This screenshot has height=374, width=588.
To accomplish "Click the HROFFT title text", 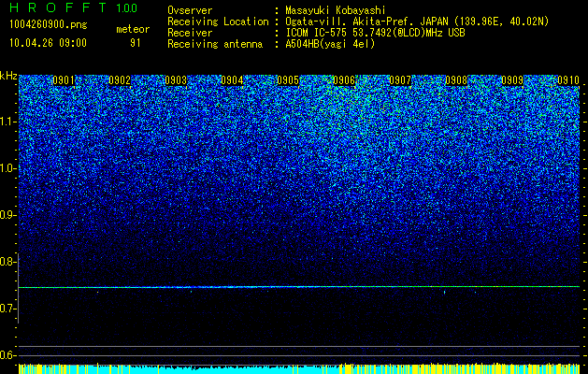I will coord(58,7).
